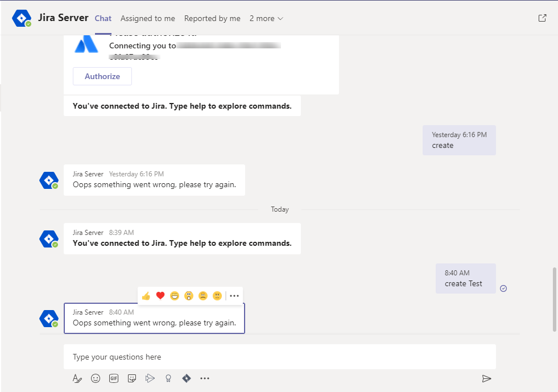
Task: Open the emoji picker in compose toolbar
Action: (x=96, y=378)
